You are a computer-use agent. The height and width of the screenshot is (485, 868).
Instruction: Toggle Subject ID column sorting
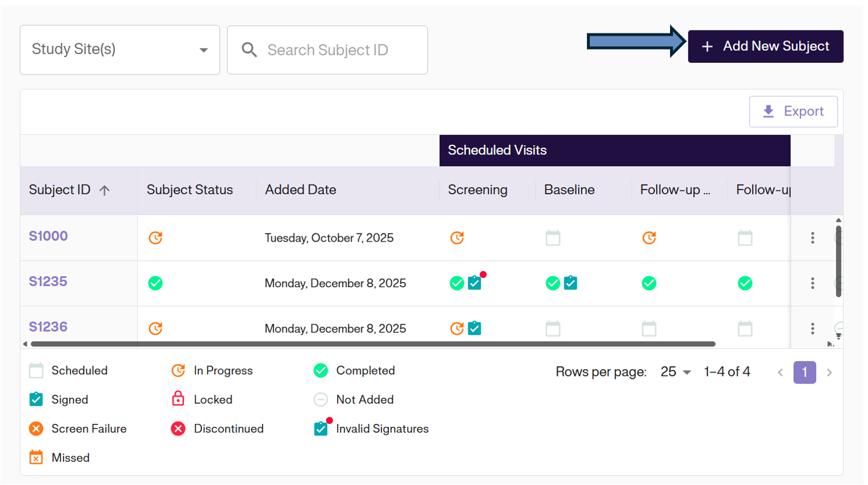(69, 189)
